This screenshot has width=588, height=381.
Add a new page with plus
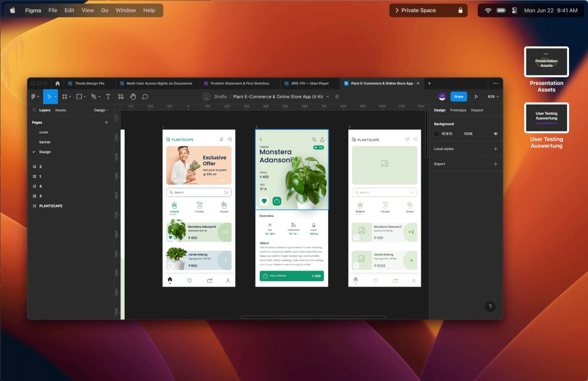click(x=106, y=122)
